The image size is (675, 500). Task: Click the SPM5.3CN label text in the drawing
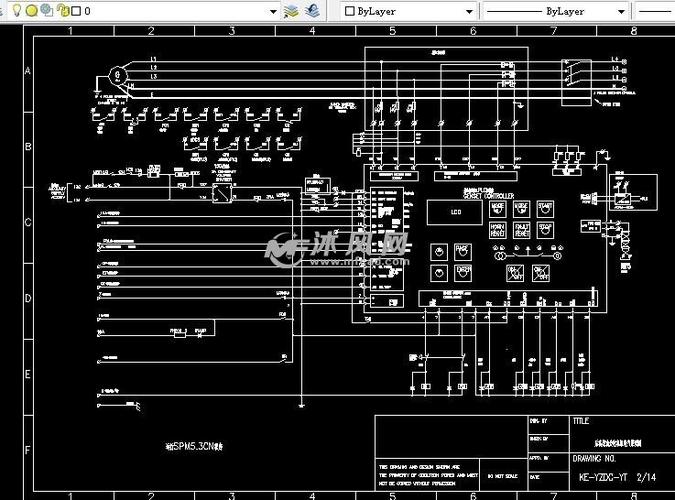click(x=196, y=445)
